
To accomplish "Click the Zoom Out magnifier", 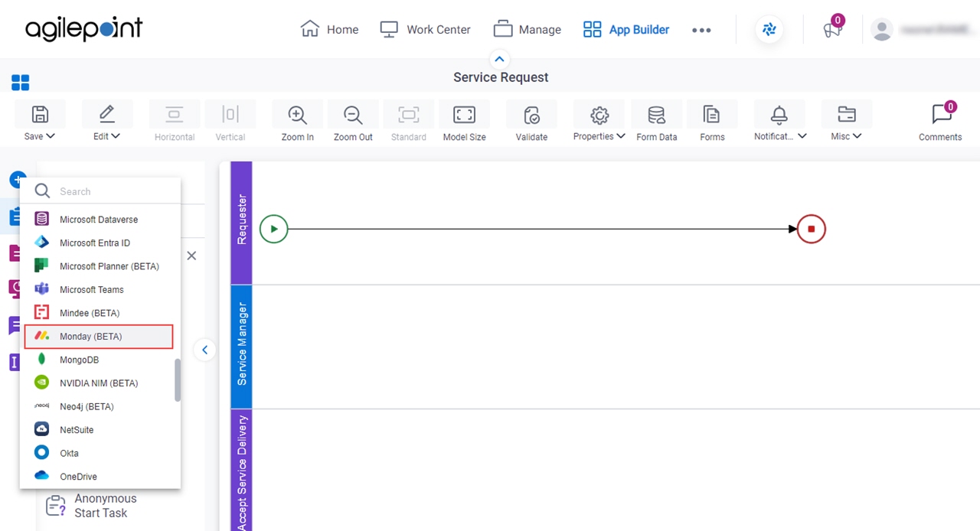I will coord(353,115).
